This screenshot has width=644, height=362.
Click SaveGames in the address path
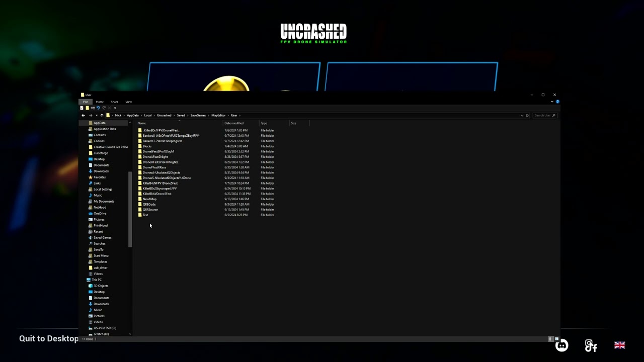pyautogui.click(x=198, y=115)
